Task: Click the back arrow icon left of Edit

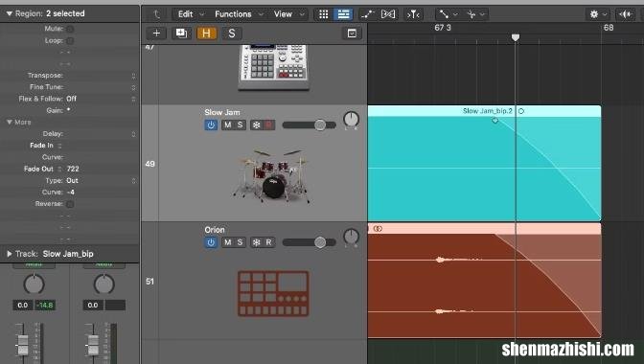Action: 156,14
